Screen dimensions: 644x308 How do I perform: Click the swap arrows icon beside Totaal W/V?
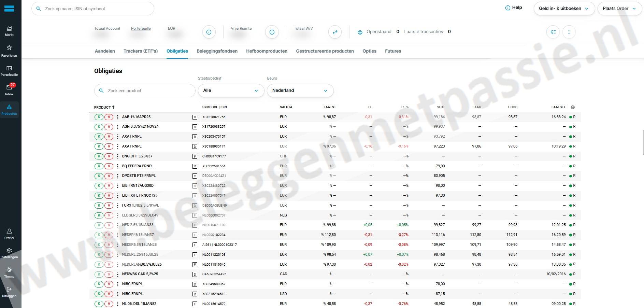click(335, 32)
